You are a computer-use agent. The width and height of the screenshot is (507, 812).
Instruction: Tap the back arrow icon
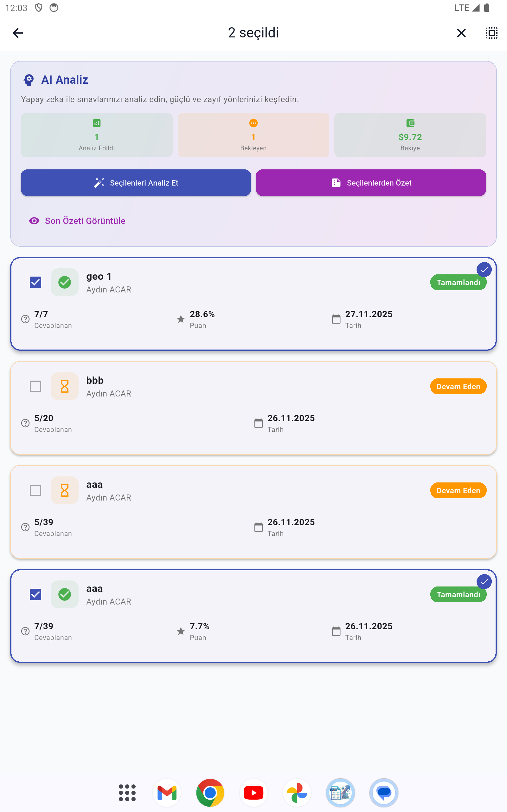point(18,33)
